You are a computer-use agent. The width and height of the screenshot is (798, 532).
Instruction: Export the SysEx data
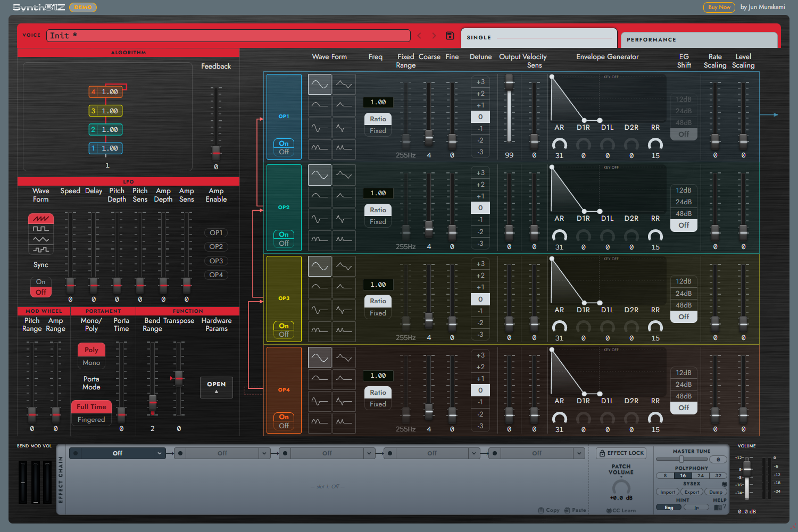692,492
